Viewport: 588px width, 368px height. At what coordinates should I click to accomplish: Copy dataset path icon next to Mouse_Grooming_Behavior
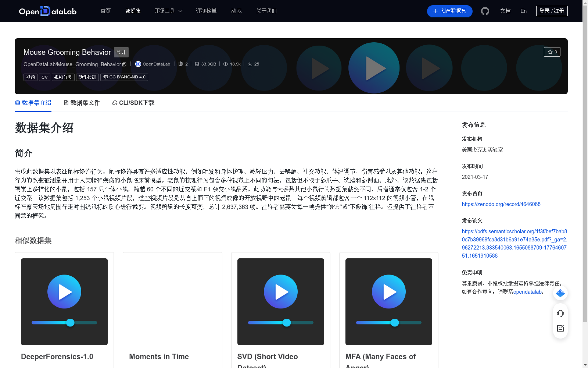tap(124, 64)
